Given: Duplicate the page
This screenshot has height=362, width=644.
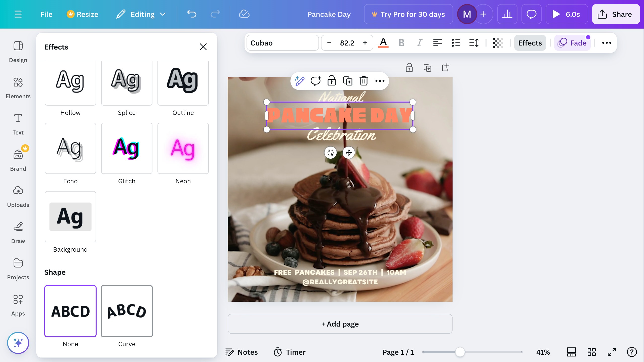Looking at the screenshot, I should coord(427,68).
